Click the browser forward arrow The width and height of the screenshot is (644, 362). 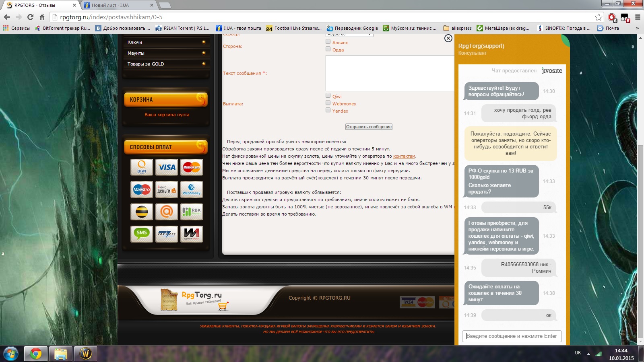click(x=19, y=17)
